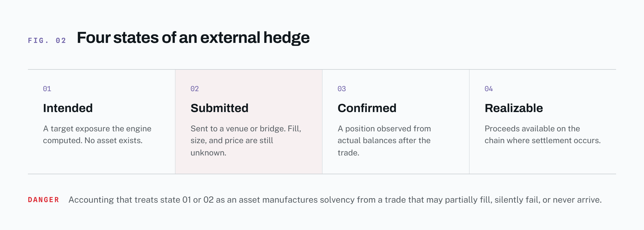Click the word "hedge" in the title

pyautogui.click(x=286, y=38)
